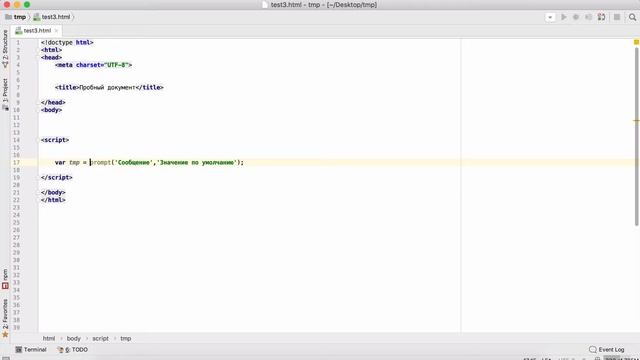Click the Stop square icon
Image resolution: width=640 pixels, height=360 pixels.
617,17
